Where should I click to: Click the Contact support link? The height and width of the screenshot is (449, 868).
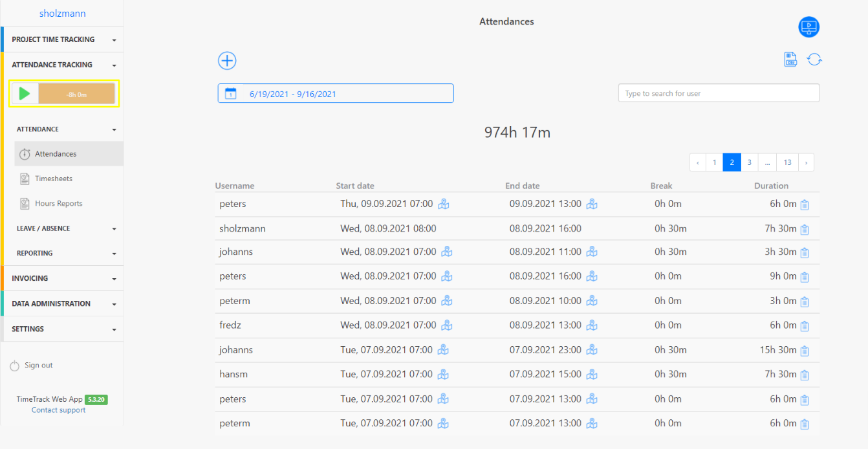point(58,410)
